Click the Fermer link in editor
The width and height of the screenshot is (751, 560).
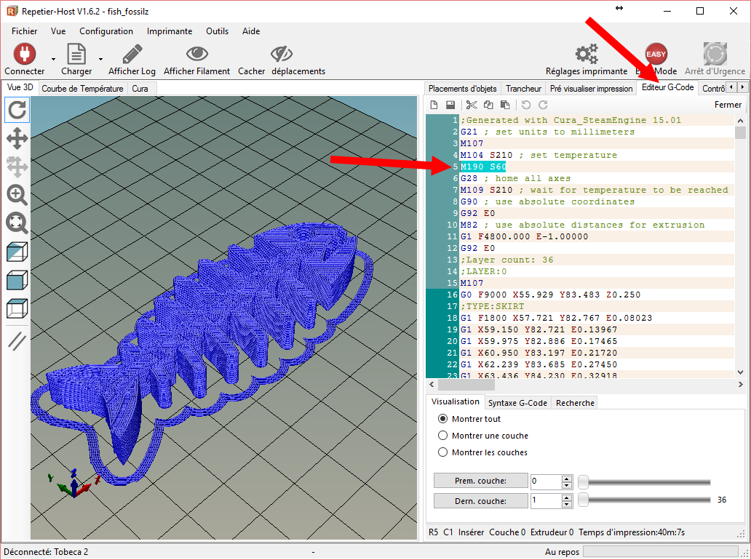[728, 105]
